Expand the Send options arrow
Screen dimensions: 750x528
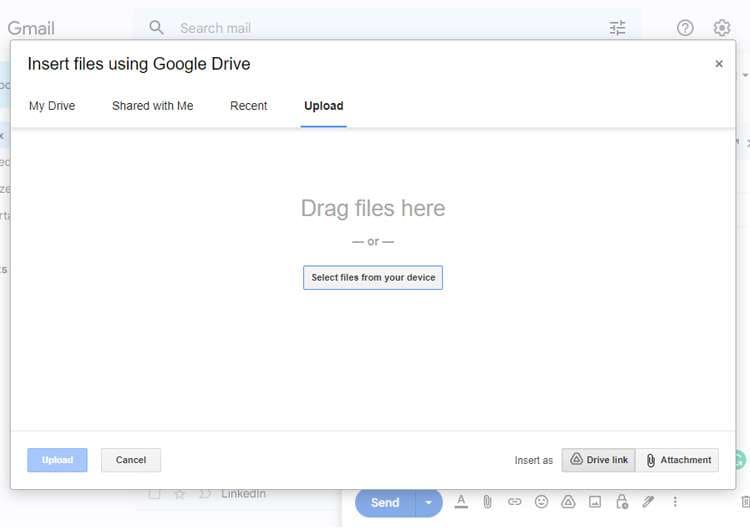coord(429,503)
